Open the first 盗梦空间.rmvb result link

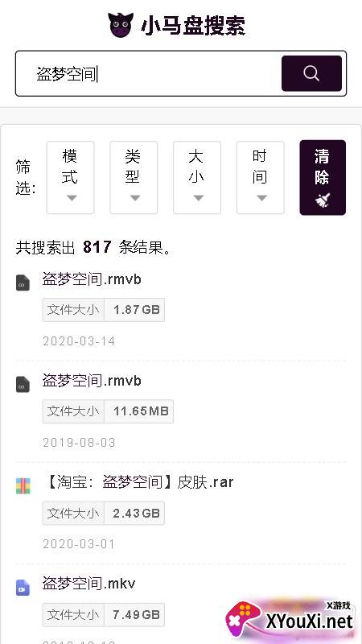click(x=92, y=279)
